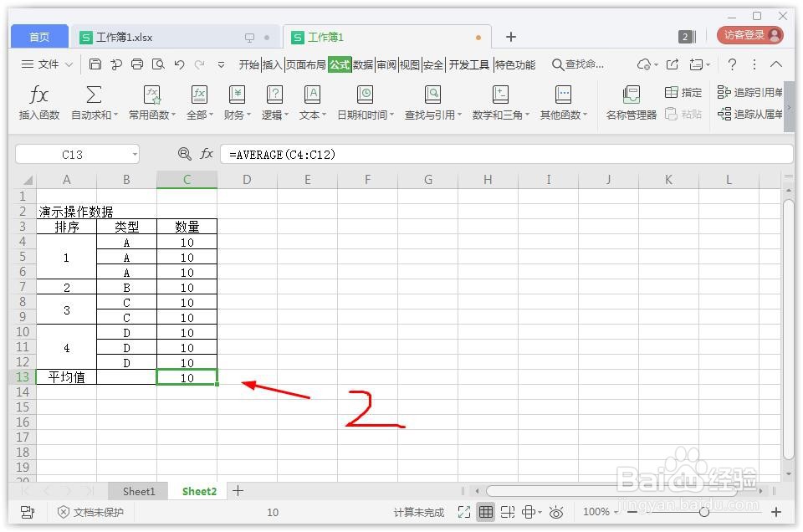Open the zoom percentage 100% dropdown
This screenshot has width=803, height=532.
pyautogui.click(x=601, y=512)
